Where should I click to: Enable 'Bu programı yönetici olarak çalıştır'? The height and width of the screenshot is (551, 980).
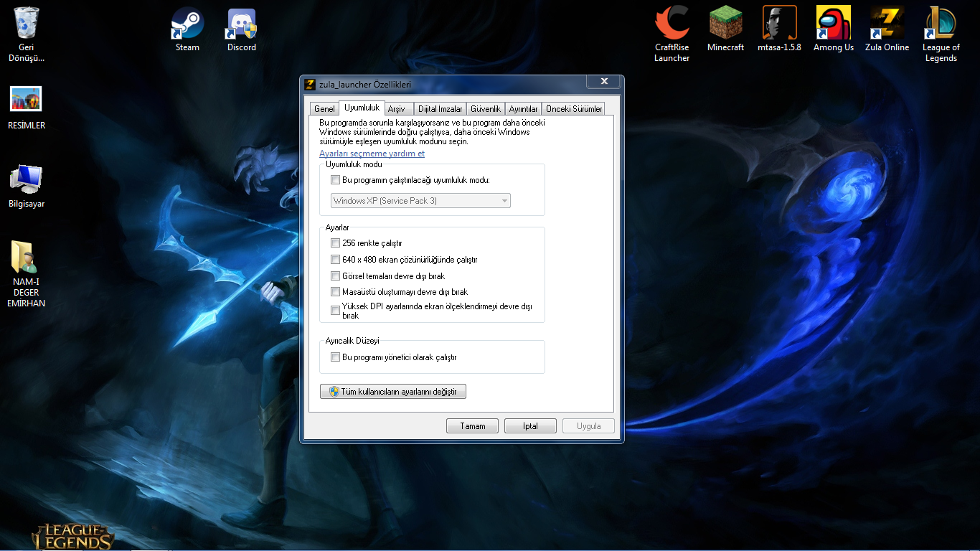pyautogui.click(x=335, y=357)
